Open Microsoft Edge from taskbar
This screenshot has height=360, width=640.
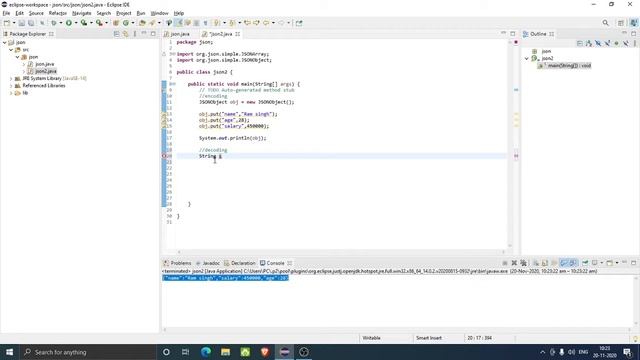click(206, 352)
